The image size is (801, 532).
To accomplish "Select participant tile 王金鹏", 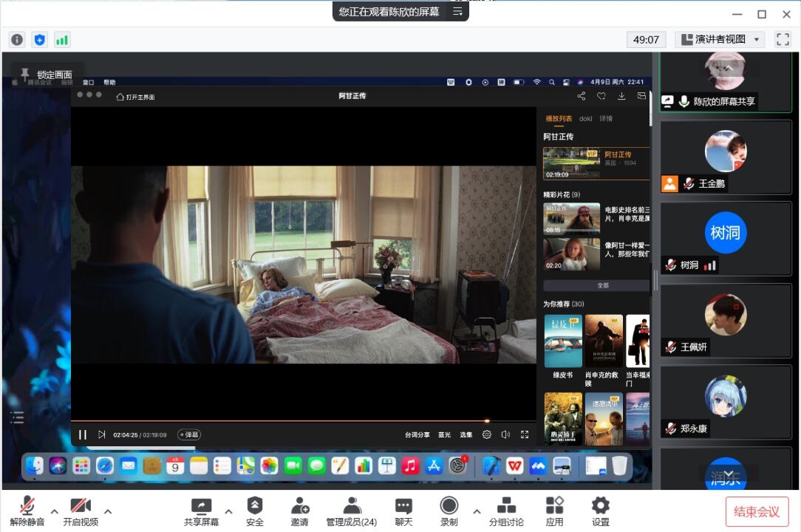I will [x=726, y=157].
